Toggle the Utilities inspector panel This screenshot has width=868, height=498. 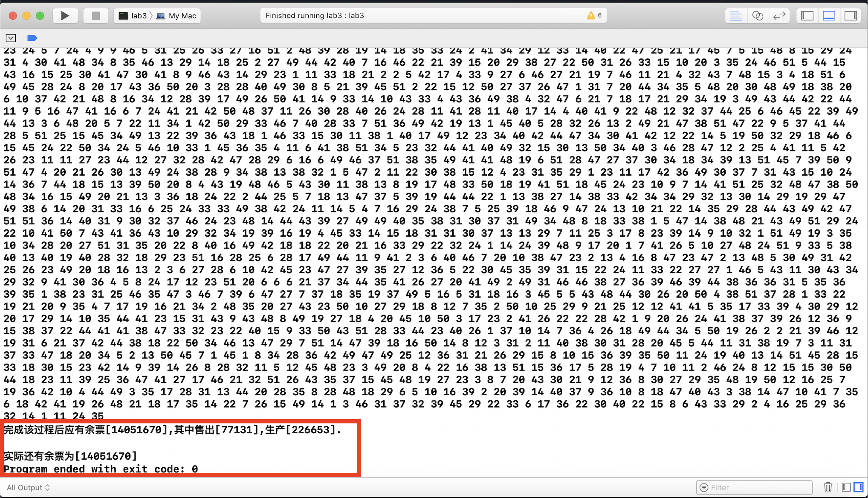(851, 16)
